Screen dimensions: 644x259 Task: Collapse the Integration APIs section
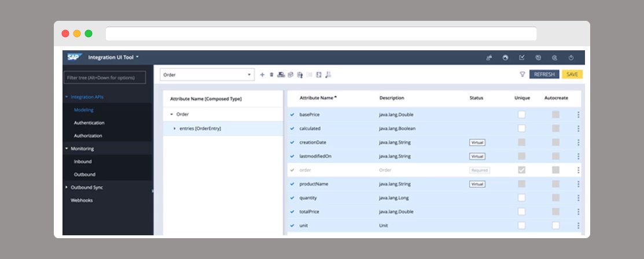tap(67, 97)
